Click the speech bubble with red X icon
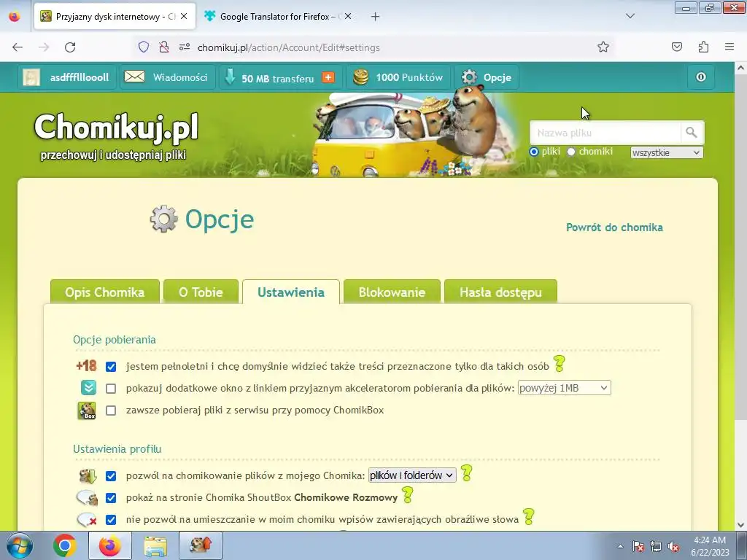 tap(88, 519)
